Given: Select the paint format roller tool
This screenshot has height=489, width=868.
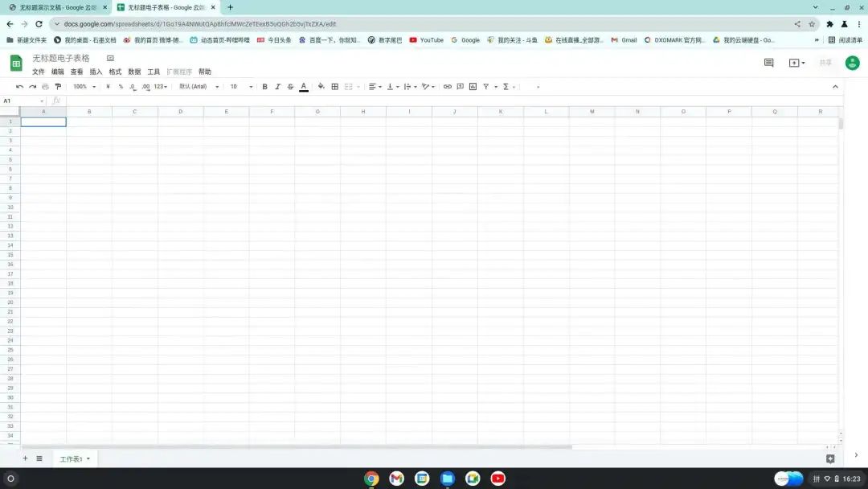Looking at the screenshot, I should tap(58, 87).
